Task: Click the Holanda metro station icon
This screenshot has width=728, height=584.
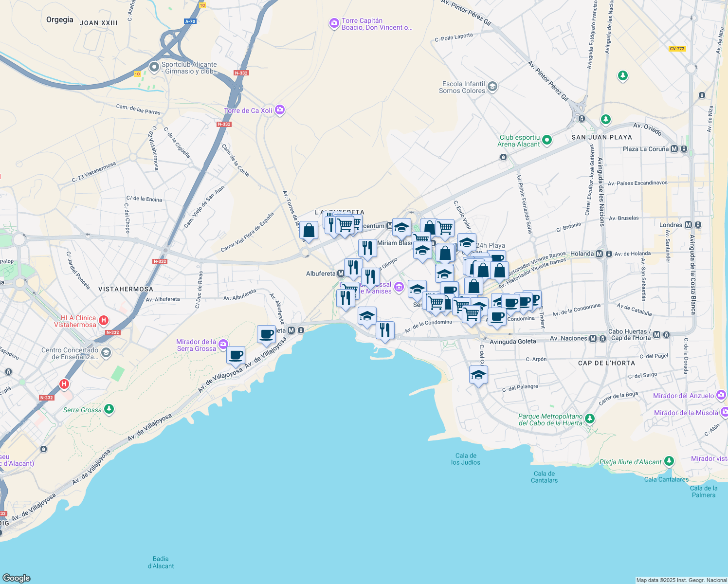Action: click(599, 254)
